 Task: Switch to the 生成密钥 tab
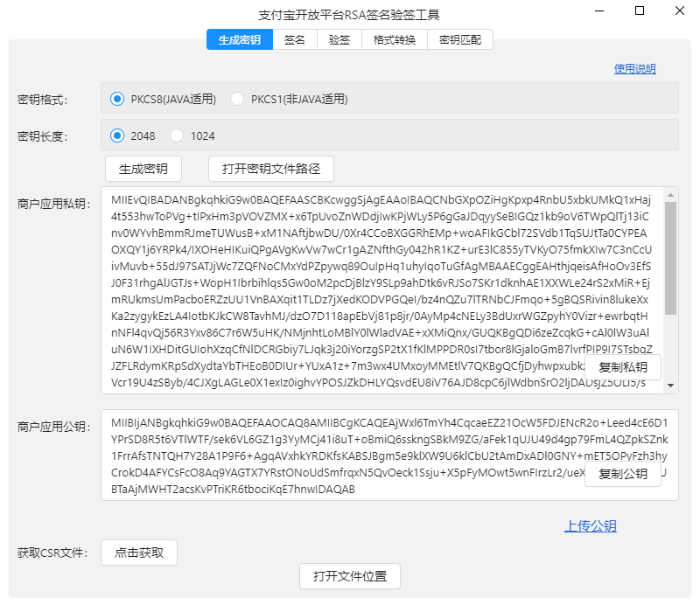[240, 39]
